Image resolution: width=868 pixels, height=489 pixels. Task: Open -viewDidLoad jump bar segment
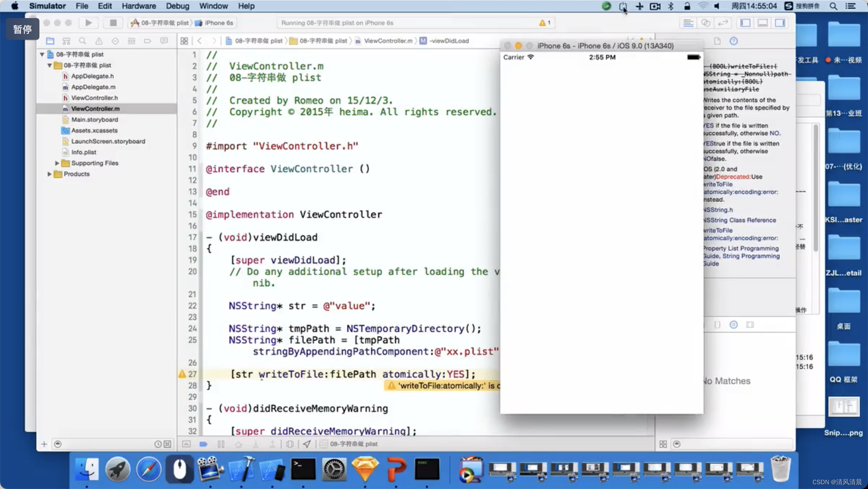click(444, 41)
